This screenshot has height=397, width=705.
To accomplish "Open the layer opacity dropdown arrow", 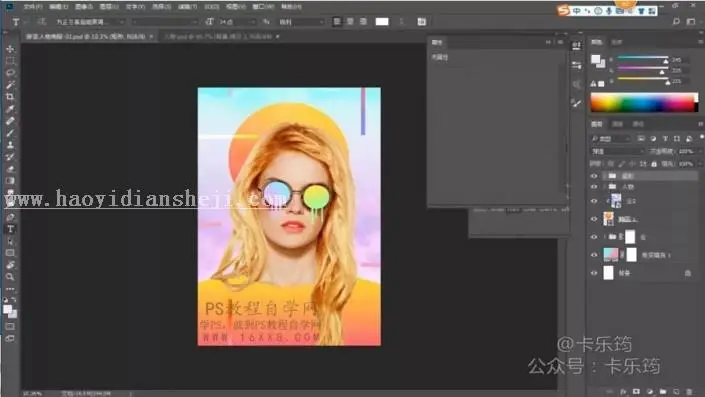I will point(700,151).
